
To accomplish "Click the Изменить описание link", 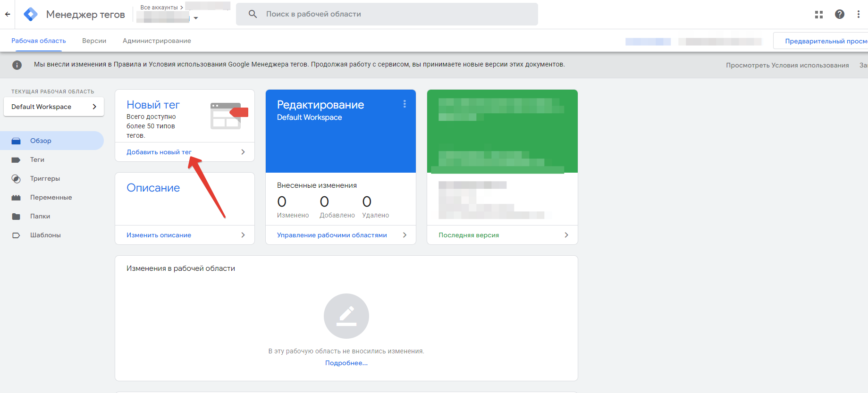I will pyautogui.click(x=159, y=235).
